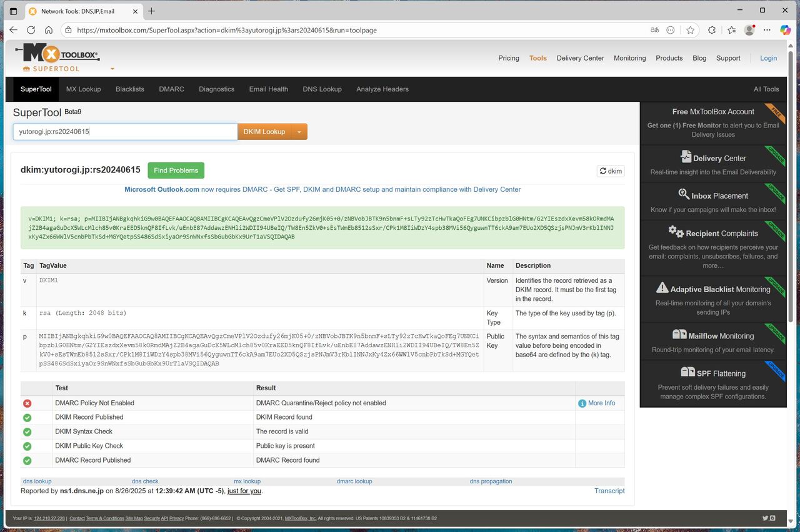Click green check for DMARC Record Published
This screenshot has width=800, height=532.
tap(27, 461)
